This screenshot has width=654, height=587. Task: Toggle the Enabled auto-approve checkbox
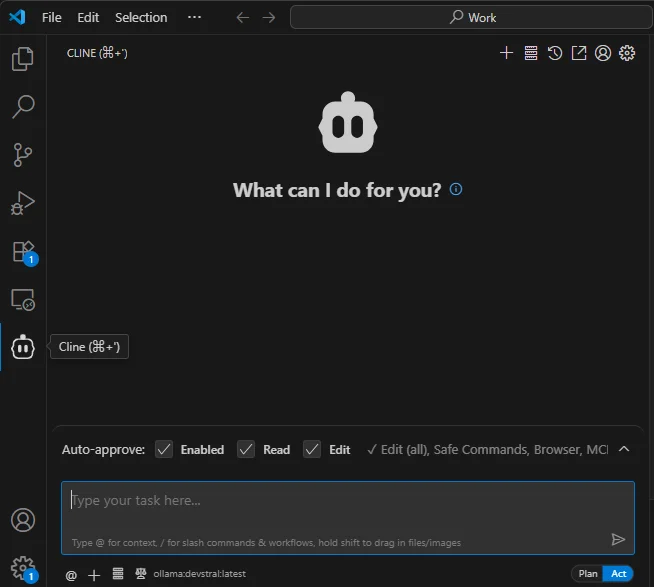(x=164, y=449)
